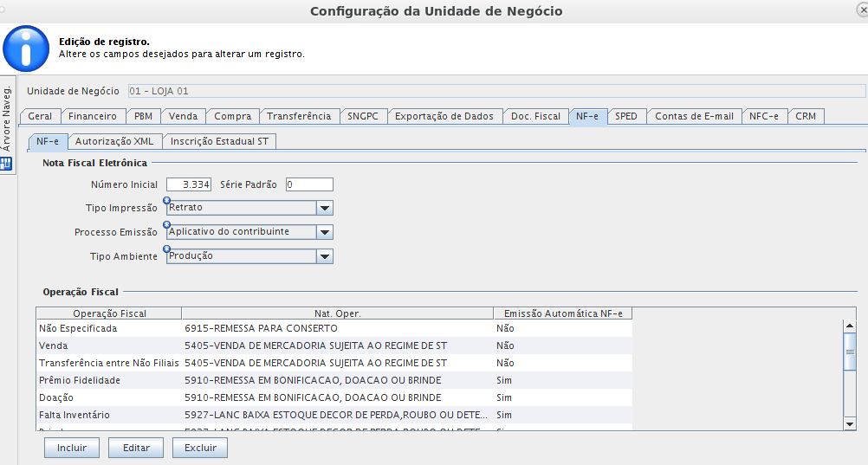Click the Editar button
This screenshot has width=868, height=465.
pos(136,448)
